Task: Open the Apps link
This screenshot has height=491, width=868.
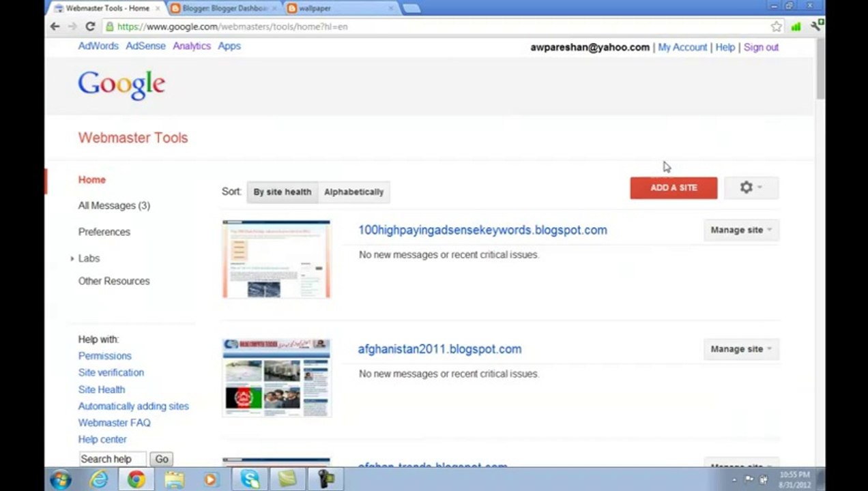Action: (229, 46)
